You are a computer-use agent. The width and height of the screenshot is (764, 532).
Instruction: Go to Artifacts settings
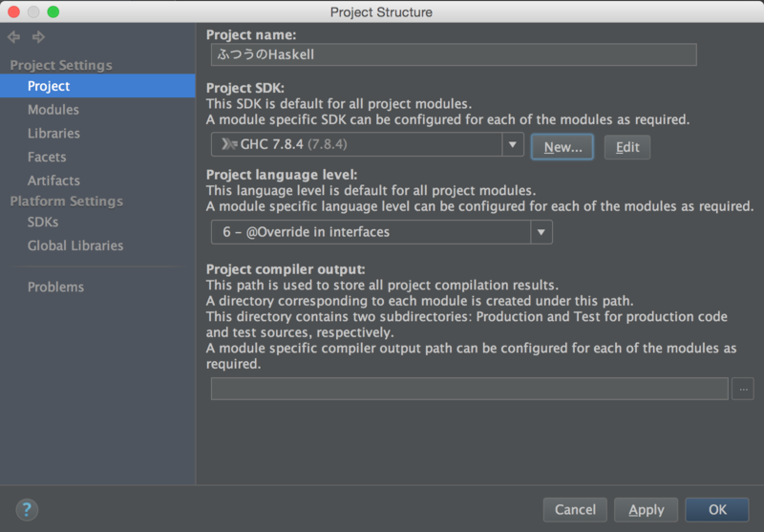[53, 181]
